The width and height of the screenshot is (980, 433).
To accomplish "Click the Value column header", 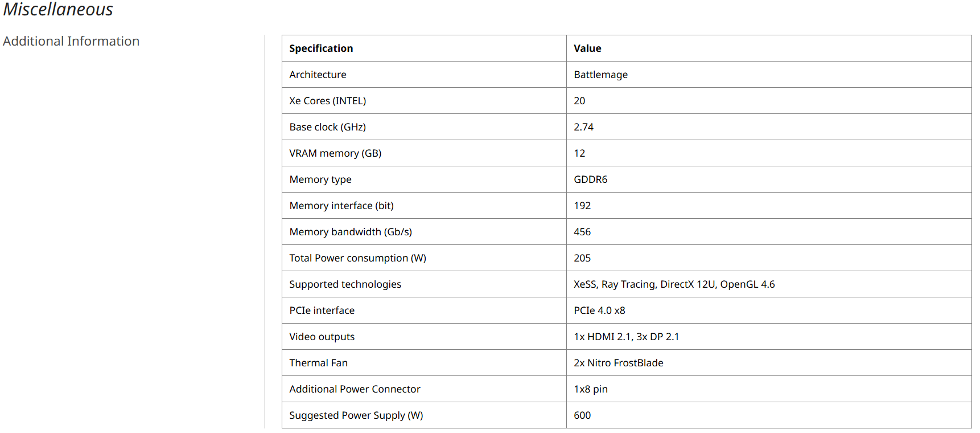I will click(x=587, y=48).
